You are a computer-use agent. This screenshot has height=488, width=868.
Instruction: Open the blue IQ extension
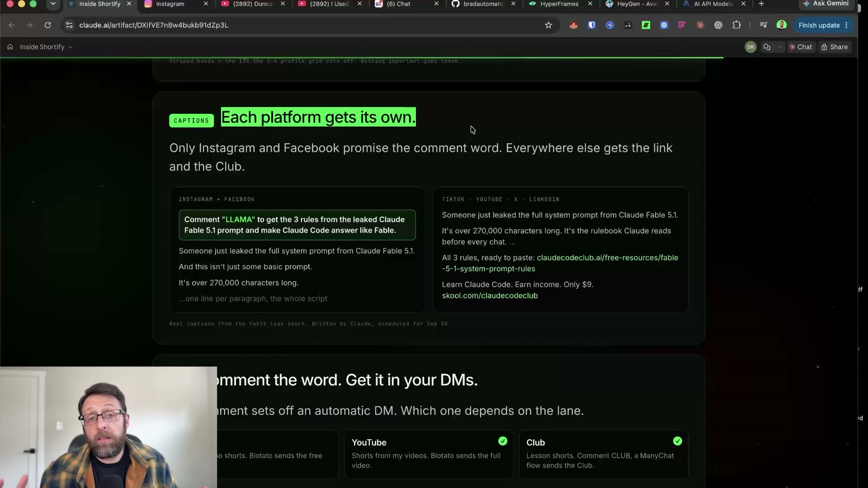click(x=610, y=25)
